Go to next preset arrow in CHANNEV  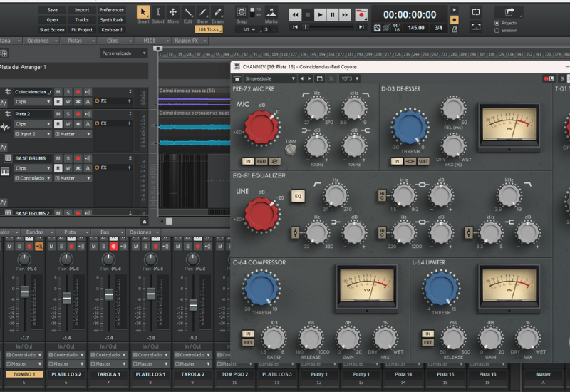point(310,78)
